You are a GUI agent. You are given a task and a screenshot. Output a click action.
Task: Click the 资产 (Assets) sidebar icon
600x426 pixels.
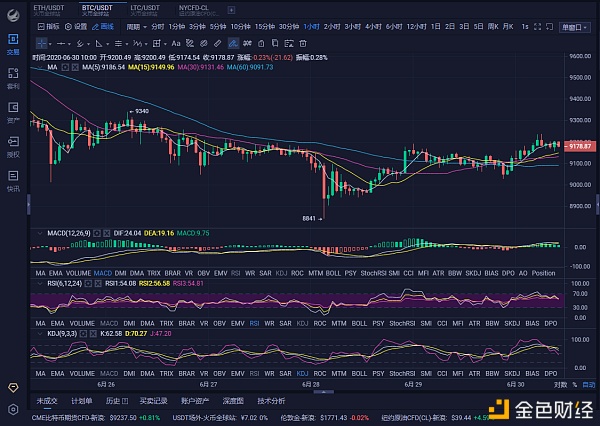(13, 113)
